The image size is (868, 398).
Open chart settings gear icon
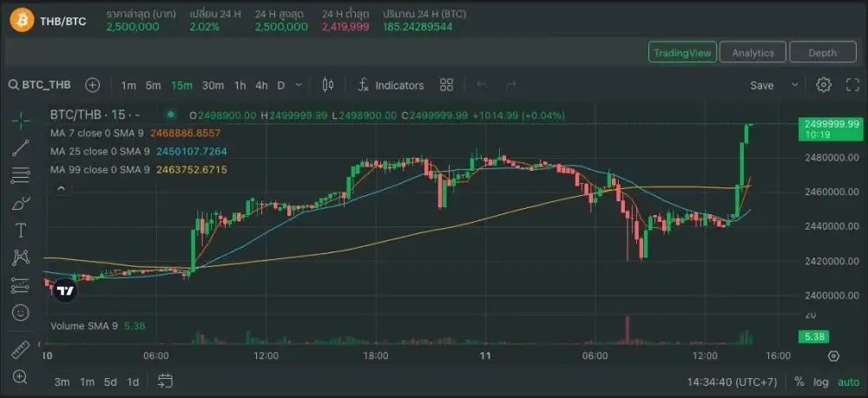824,85
